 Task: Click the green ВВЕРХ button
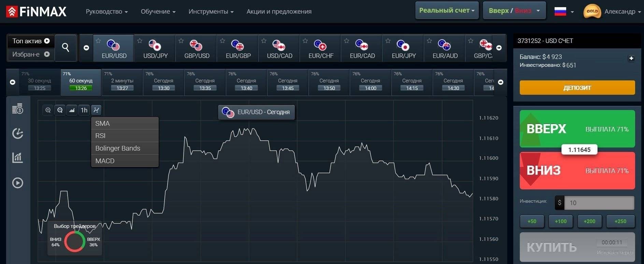pyautogui.click(x=577, y=129)
